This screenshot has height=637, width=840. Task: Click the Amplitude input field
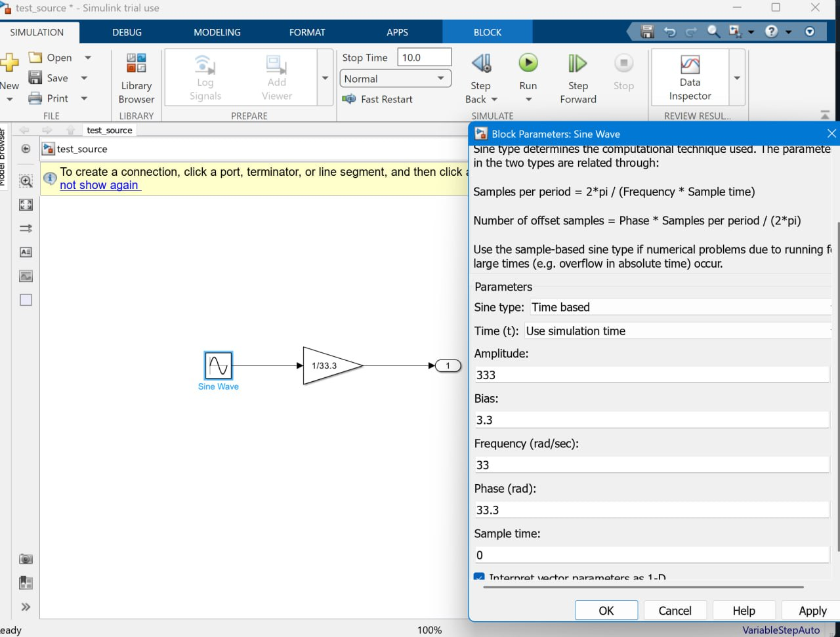click(652, 375)
